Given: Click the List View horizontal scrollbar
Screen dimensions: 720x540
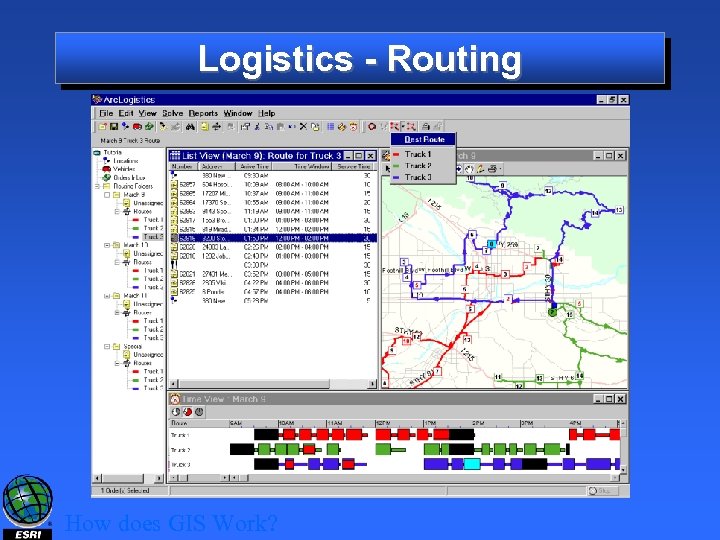Looking at the screenshot, I should click(x=273, y=384).
